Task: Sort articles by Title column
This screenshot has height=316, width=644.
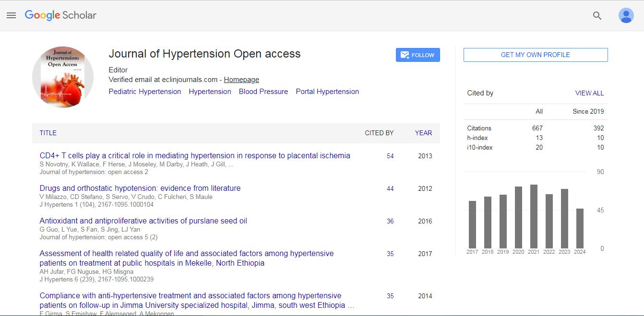Action: (x=48, y=133)
